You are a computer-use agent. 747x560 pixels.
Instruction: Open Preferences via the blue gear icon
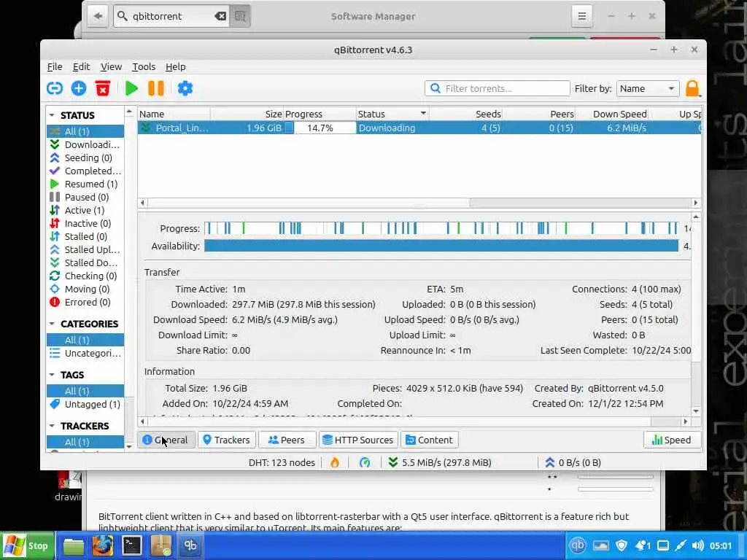tap(185, 88)
